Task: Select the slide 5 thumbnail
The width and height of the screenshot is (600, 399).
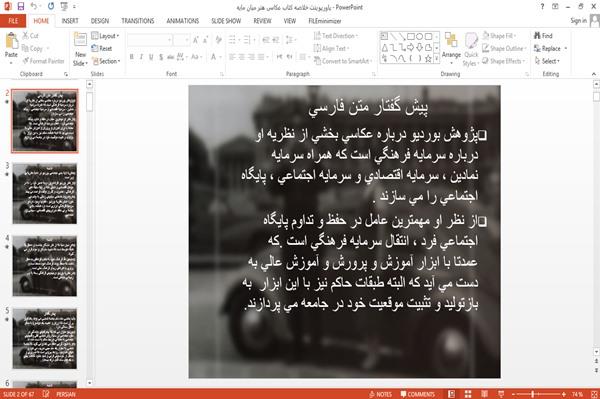Action: click(45, 339)
